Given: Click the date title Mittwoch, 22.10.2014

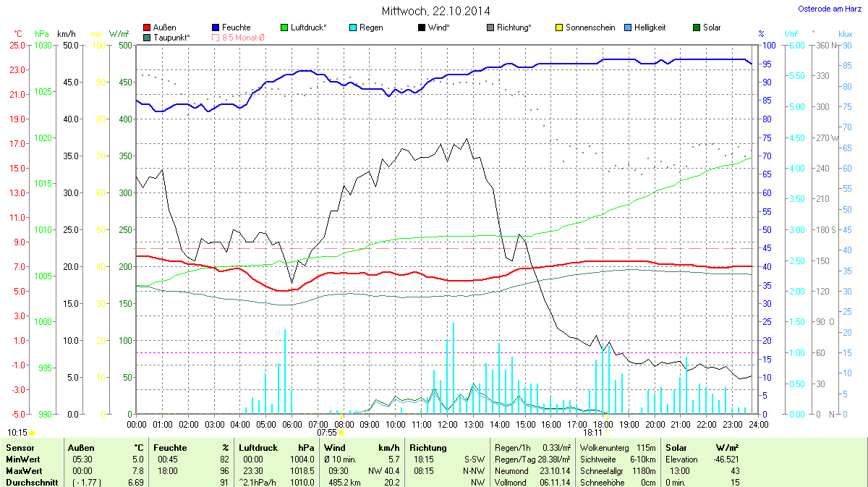Looking at the screenshot, I should (x=435, y=12).
